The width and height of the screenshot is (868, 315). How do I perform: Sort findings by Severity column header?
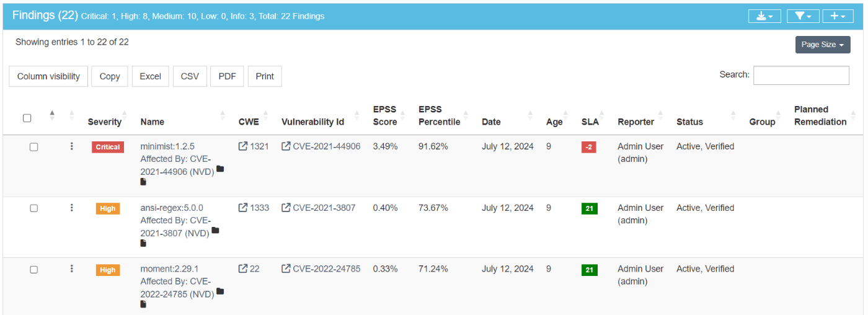(x=105, y=122)
